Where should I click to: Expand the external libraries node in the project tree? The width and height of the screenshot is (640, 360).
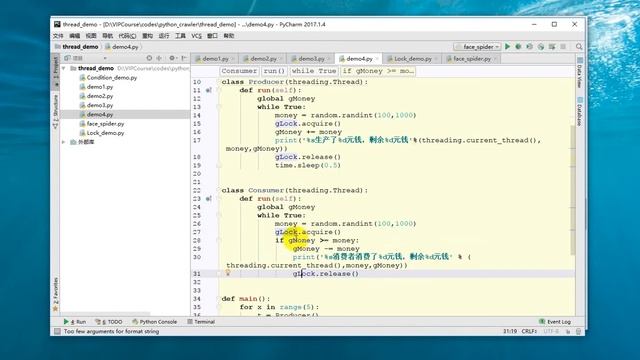[64, 142]
